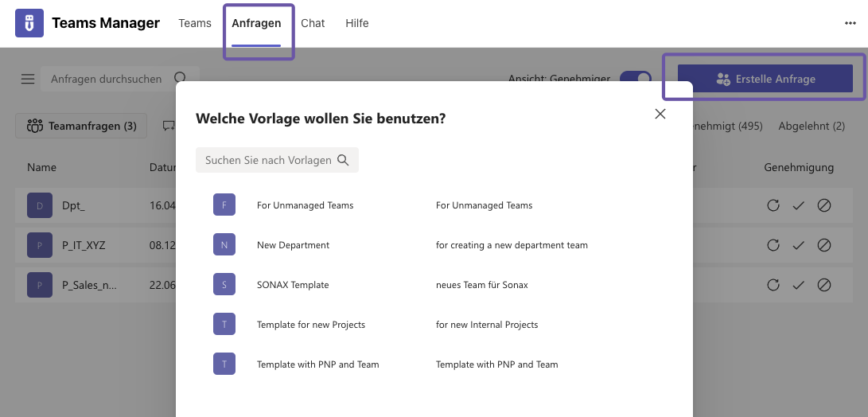Approve the Dpt_ request with checkmark
Screen dimensions: 868x417
click(x=798, y=206)
